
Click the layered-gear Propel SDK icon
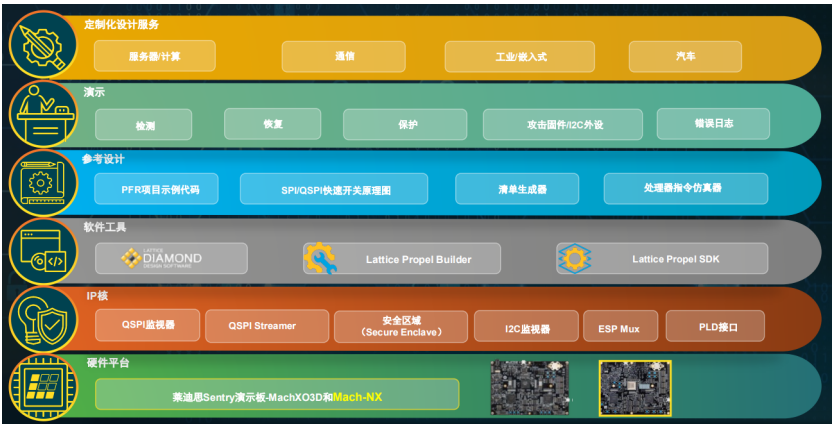click(575, 259)
